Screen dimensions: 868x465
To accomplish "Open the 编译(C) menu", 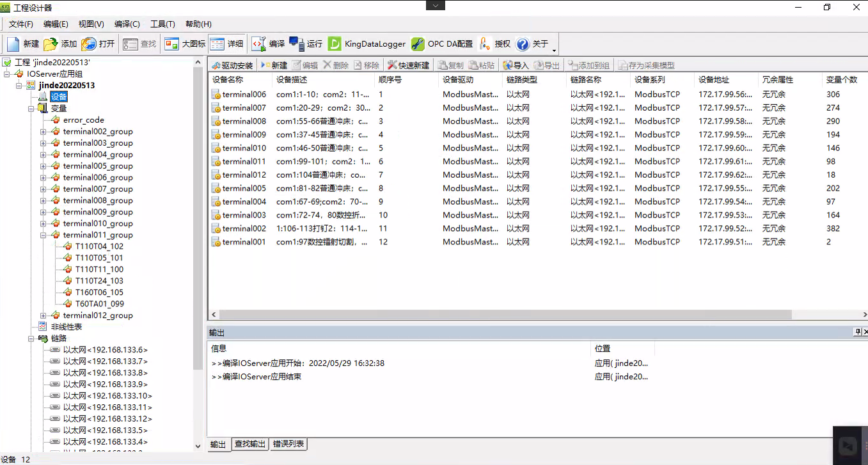I will [127, 24].
